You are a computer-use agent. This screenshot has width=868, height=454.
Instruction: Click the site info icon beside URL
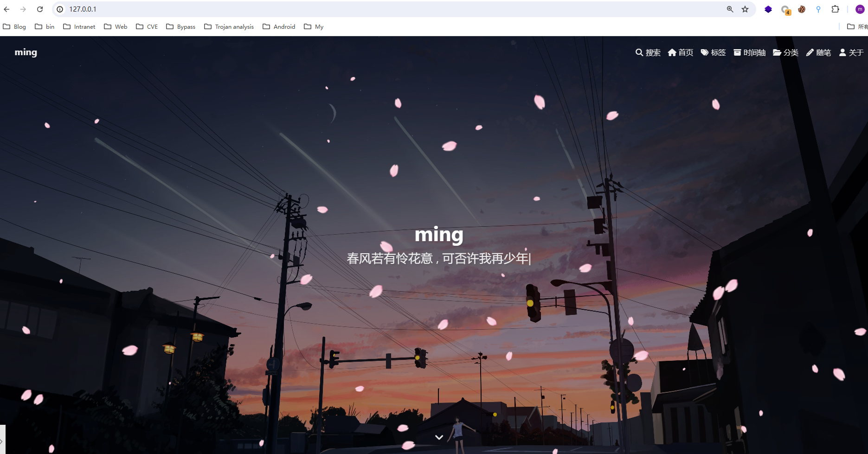point(60,9)
